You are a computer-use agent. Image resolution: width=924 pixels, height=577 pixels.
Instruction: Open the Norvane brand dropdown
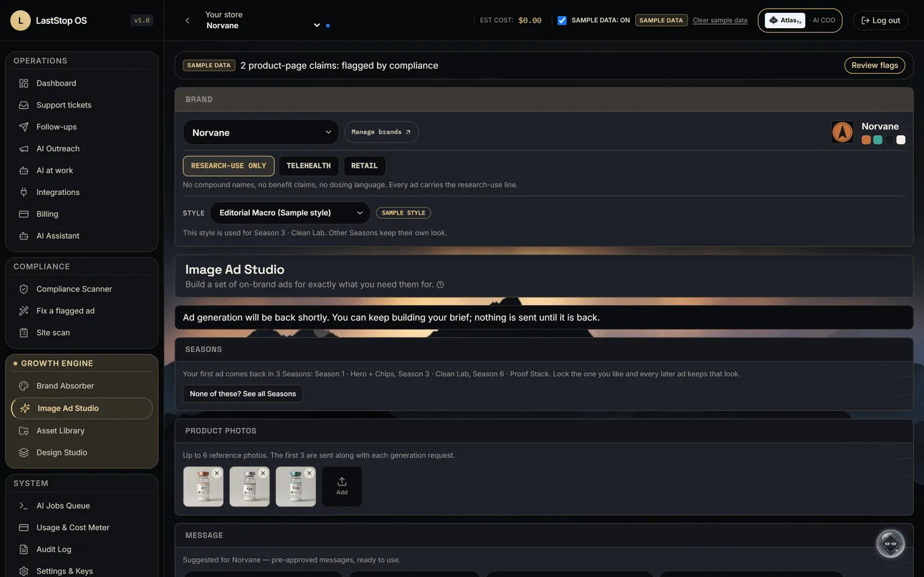tap(261, 132)
